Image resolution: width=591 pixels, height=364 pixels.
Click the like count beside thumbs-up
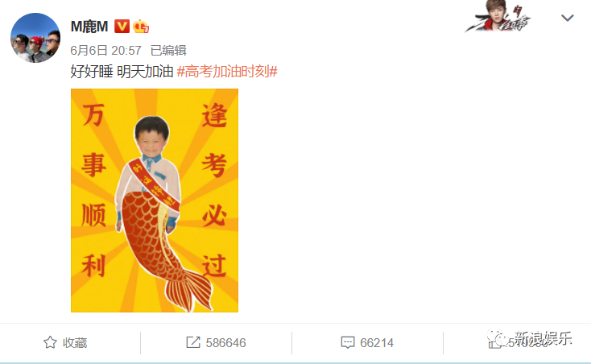pos(527,343)
